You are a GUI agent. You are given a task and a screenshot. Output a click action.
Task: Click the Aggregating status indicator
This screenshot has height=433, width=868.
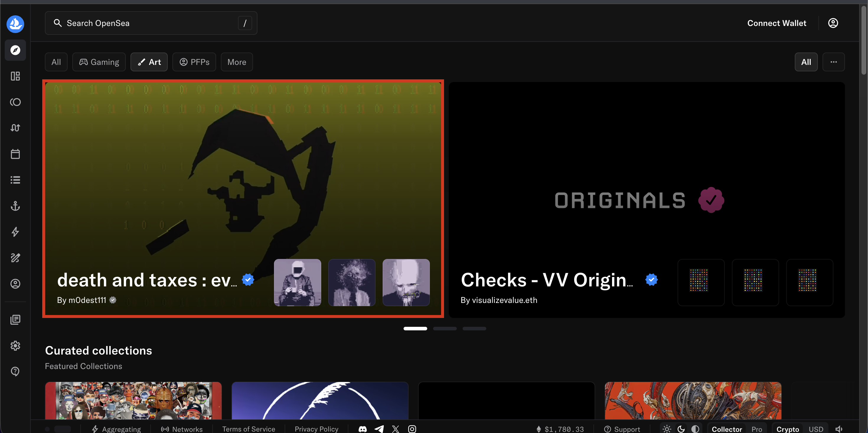pos(116,429)
